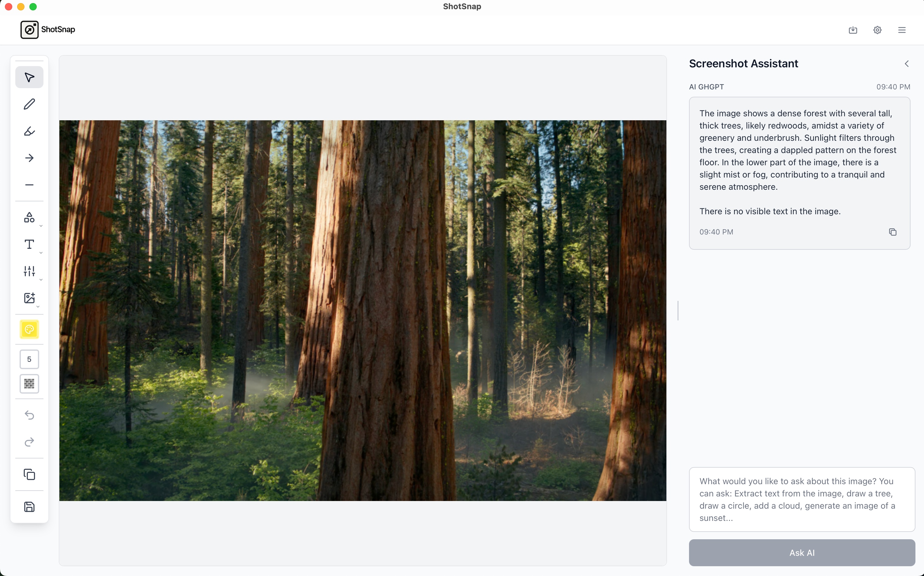
Task: Collapse the Screenshot Assistant panel
Action: pos(907,64)
